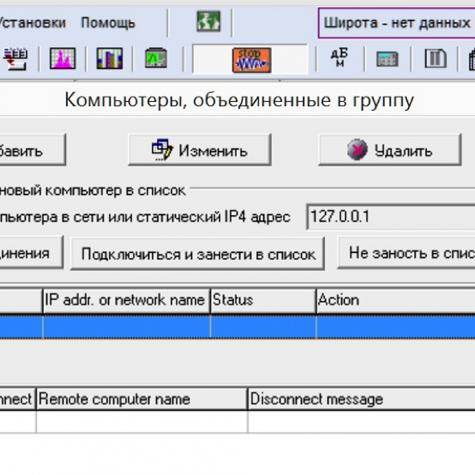The height and width of the screenshot is (475, 475).
Task: Open the pink spectrum graph tool
Action: 63,59
